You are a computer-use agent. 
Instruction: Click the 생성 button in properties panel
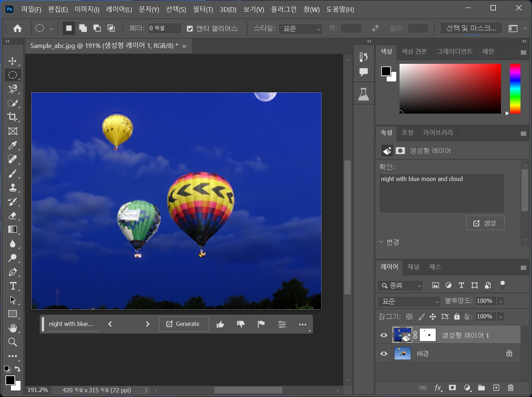[485, 223]
